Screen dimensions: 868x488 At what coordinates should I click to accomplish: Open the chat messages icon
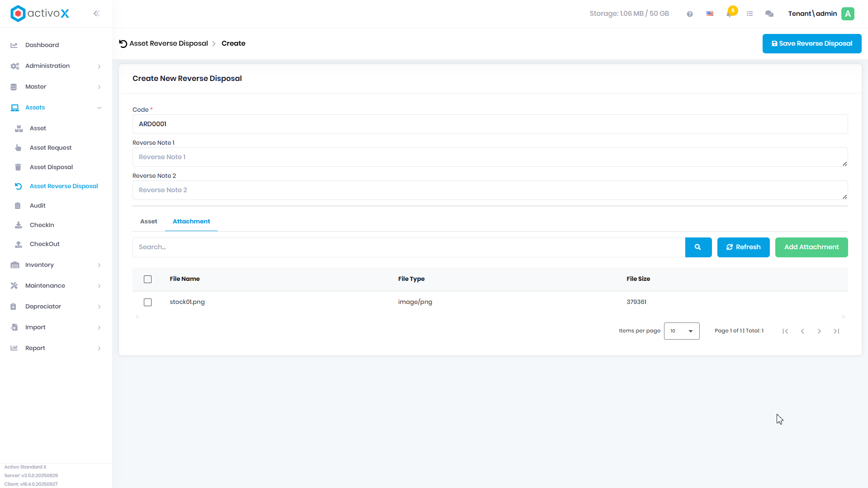coord(769,14)
